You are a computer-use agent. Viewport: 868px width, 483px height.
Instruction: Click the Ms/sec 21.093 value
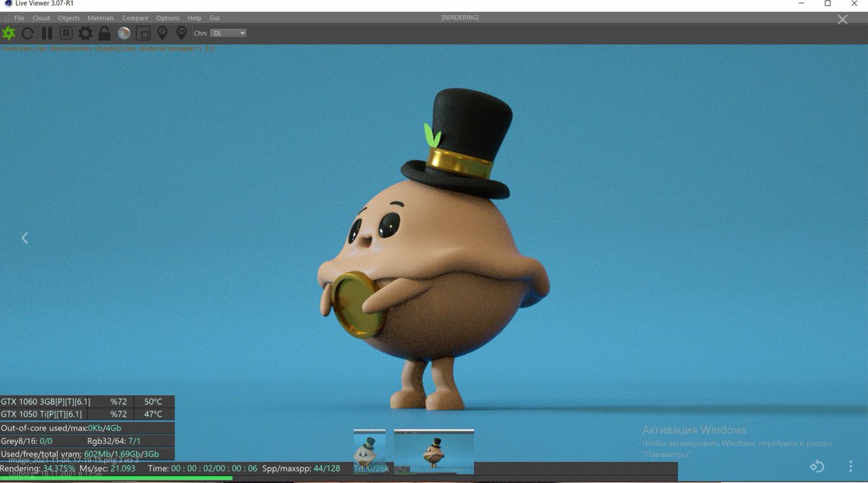[122, 469]
